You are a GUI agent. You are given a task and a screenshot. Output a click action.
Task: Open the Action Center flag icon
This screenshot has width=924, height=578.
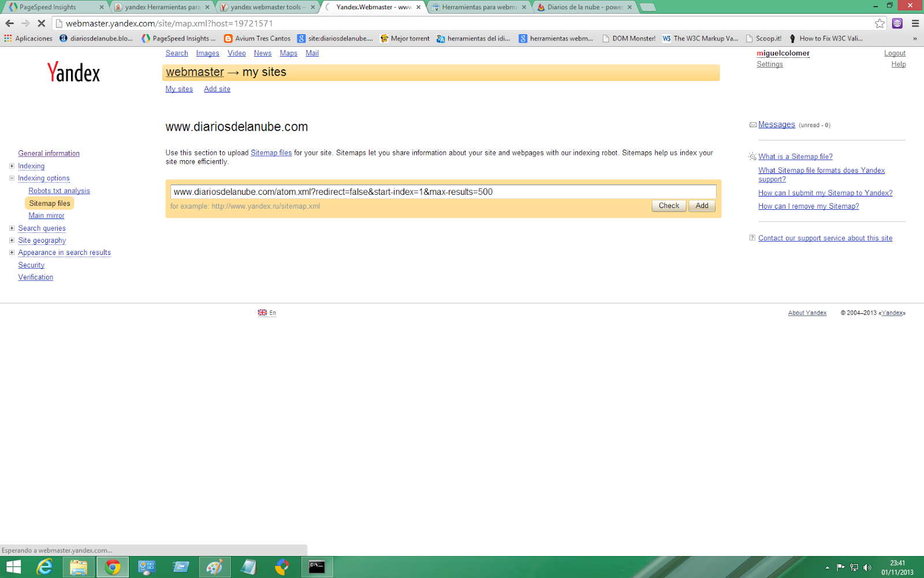[841, 568]
